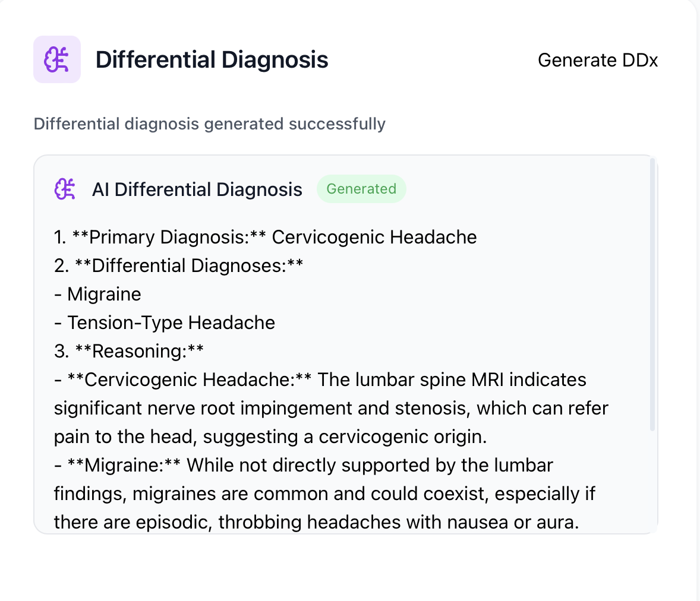Select the brain icon beside AI Differential Diagnosis
This screenshot has width=700, height=601.
click(64, 188)
